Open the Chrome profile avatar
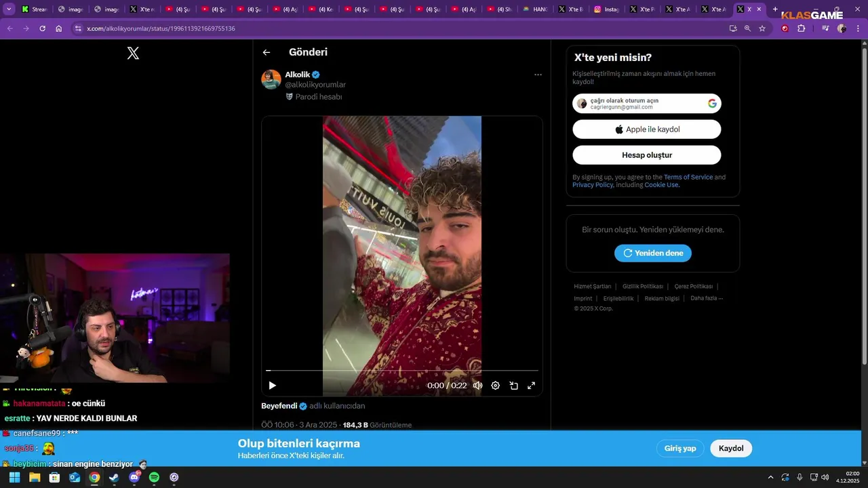This screenshot has height=488, width=868. pyautogui.click(x=842, y=28)
